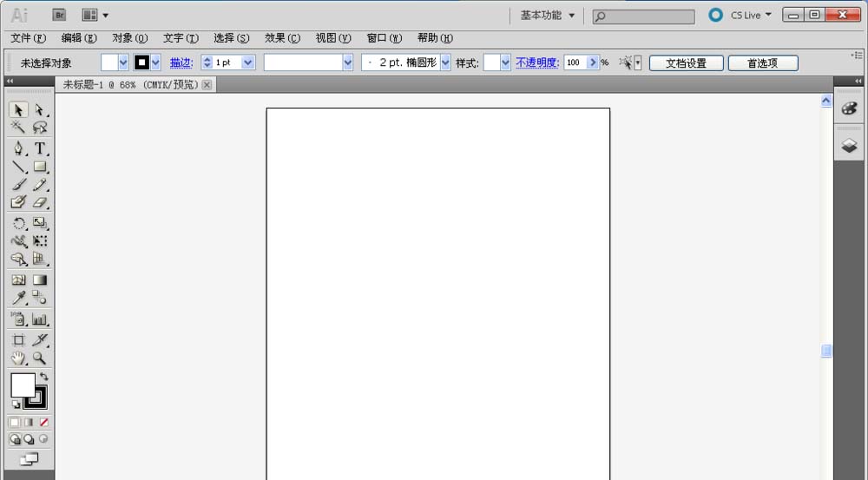The image size is (868, 480).
Task: Enable Draw Inside mode
Action: click(43, 439)
